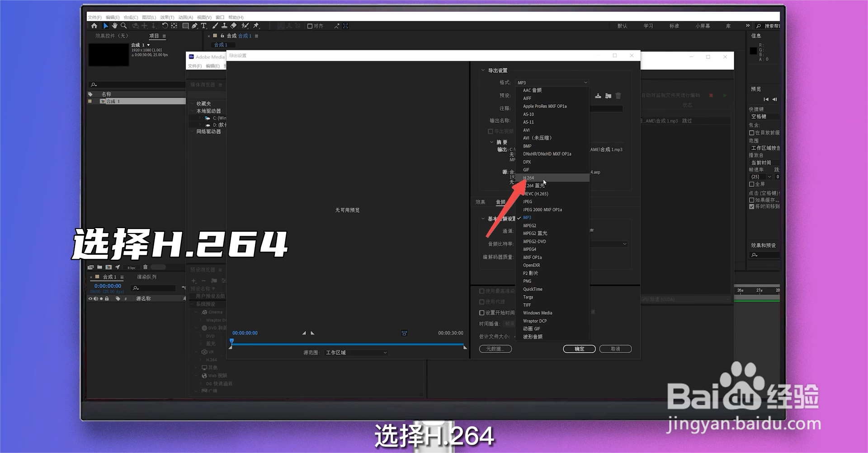Select QuickTime from the format list

pos(552,289)
